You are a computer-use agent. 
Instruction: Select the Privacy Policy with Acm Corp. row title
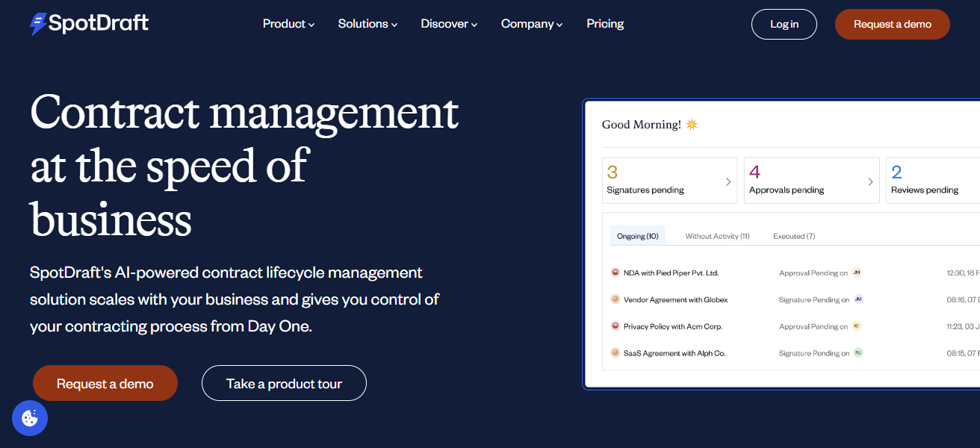click(673, 327)
